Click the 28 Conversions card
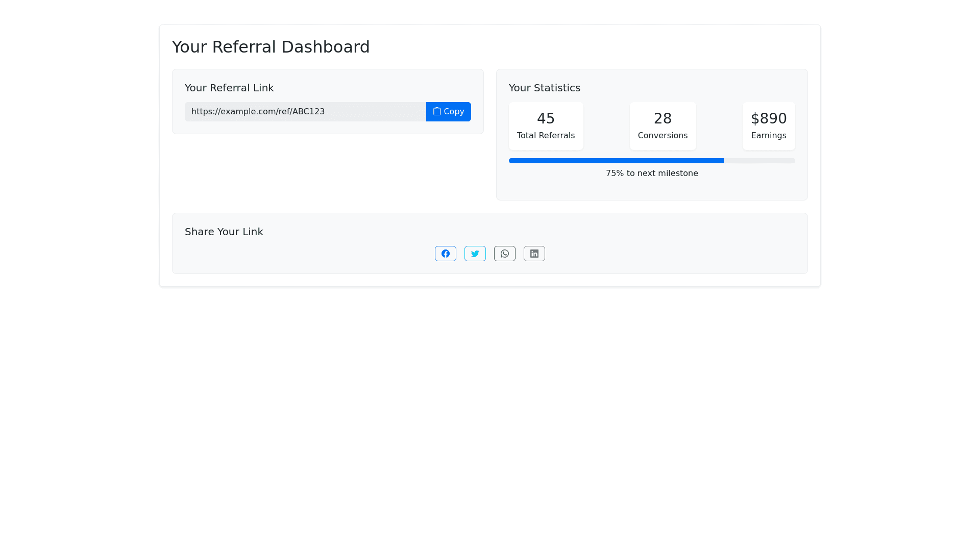Image resolution: width=980 pixels, height=551 pixels. [663, 126]
